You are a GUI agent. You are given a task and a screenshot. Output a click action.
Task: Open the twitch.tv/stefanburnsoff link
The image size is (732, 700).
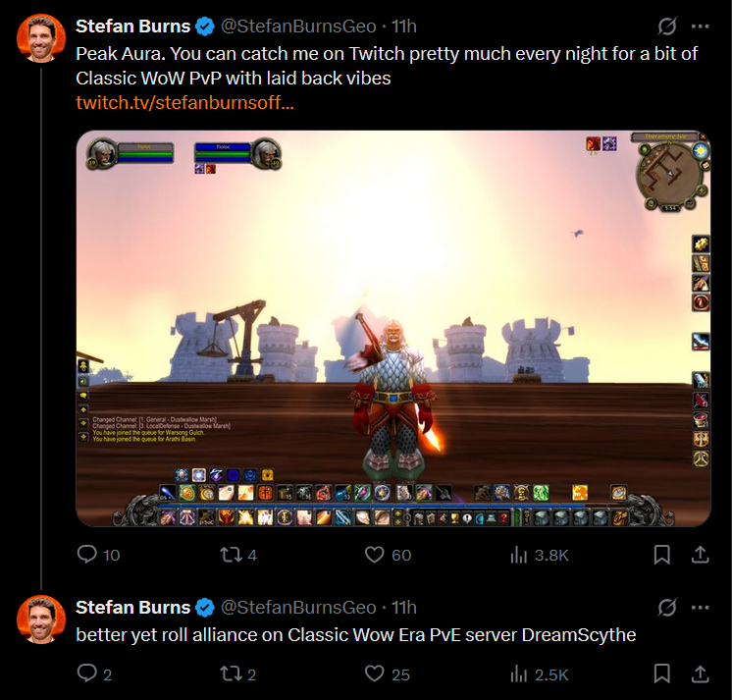(x=184, y=102)
